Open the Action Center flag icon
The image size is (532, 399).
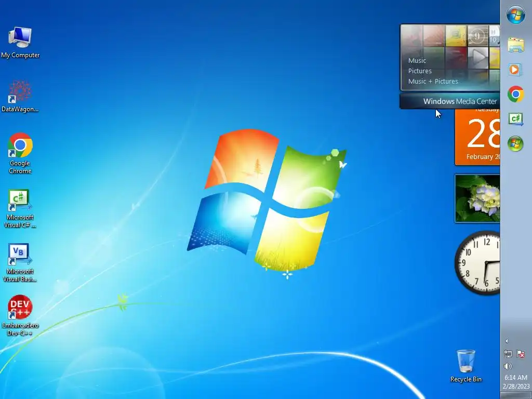(x=521, y=354)
